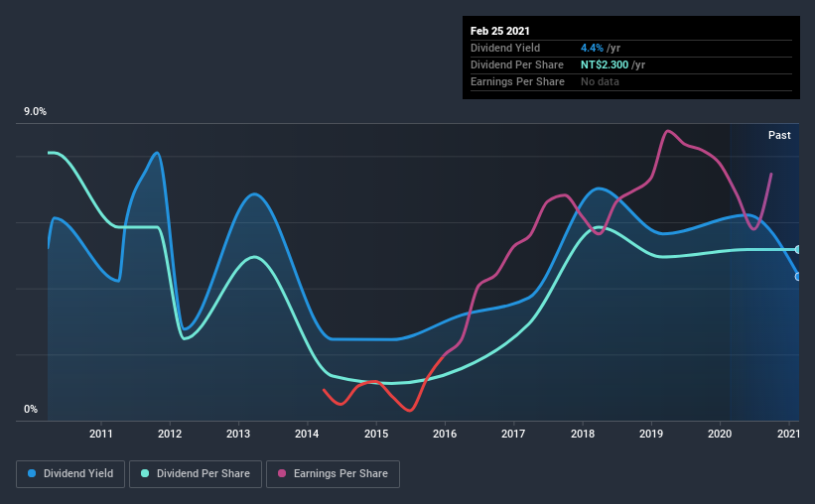Screen dimensions: 815x504
Task: Click the Dividend Per Share tooltip row label
Action: 516,64
